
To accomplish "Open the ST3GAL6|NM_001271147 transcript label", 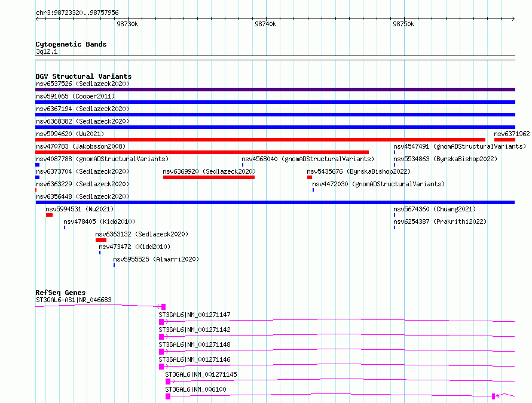I will click(x=194, y=315).
